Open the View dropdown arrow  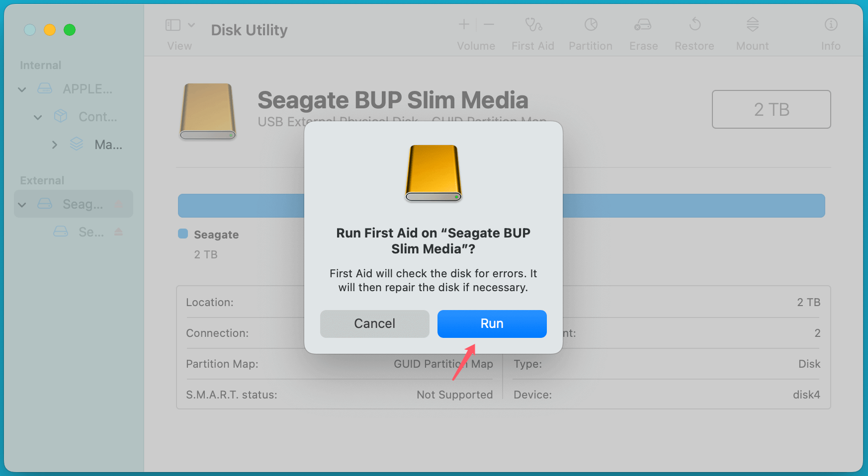click(x=192, y=24)
